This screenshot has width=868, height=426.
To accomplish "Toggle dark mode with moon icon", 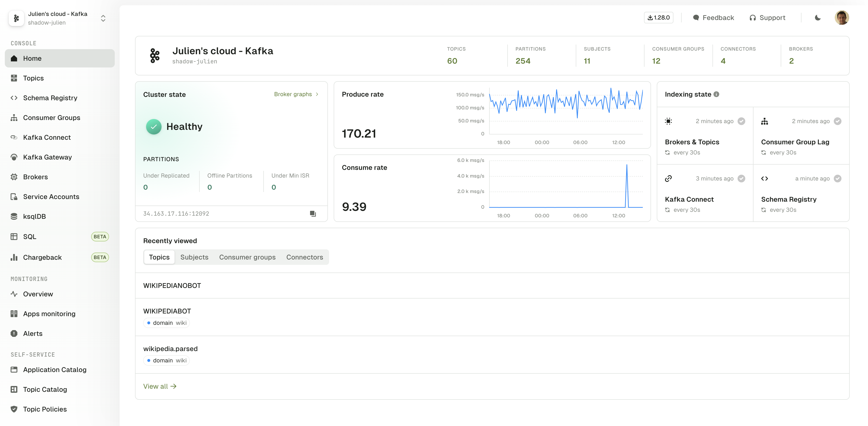I will pyautogui.click(x=817, y=18).
